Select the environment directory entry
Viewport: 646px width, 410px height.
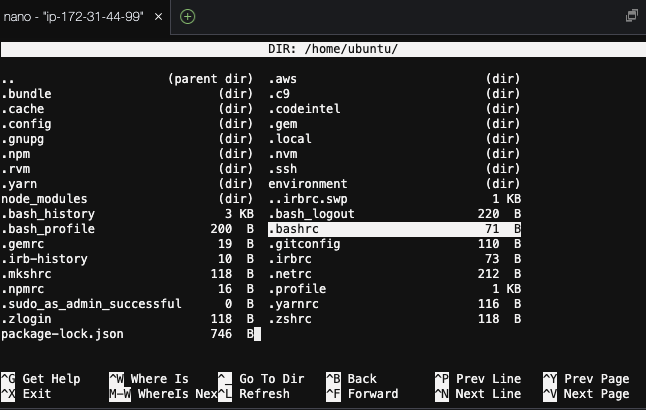coord(394,184)
